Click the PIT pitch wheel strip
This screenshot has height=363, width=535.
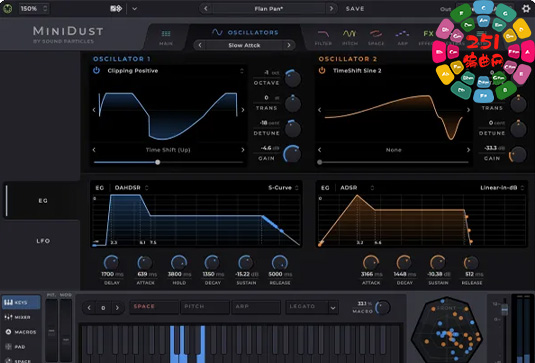(x=52, y=330)
